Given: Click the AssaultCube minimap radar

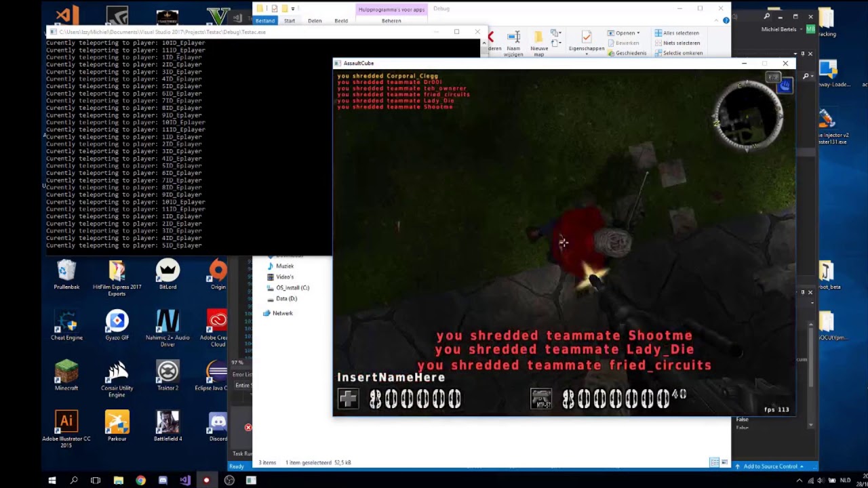Looking at the screenshot, I should [749, 116].
